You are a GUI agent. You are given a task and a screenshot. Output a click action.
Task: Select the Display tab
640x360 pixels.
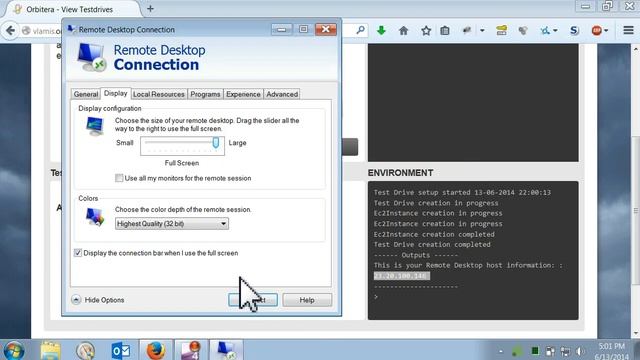click(x=116, y=93)
